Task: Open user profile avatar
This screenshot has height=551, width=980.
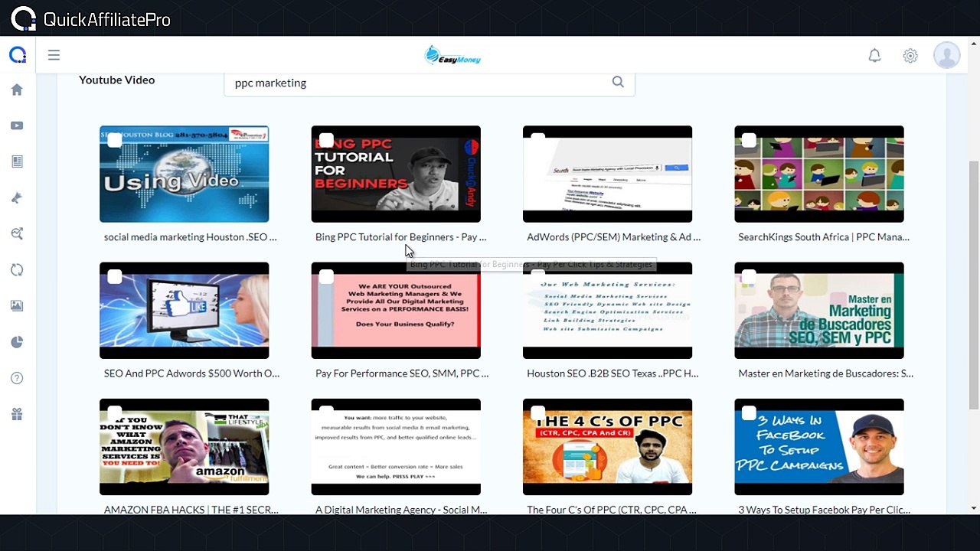Action: coord(947,55)
